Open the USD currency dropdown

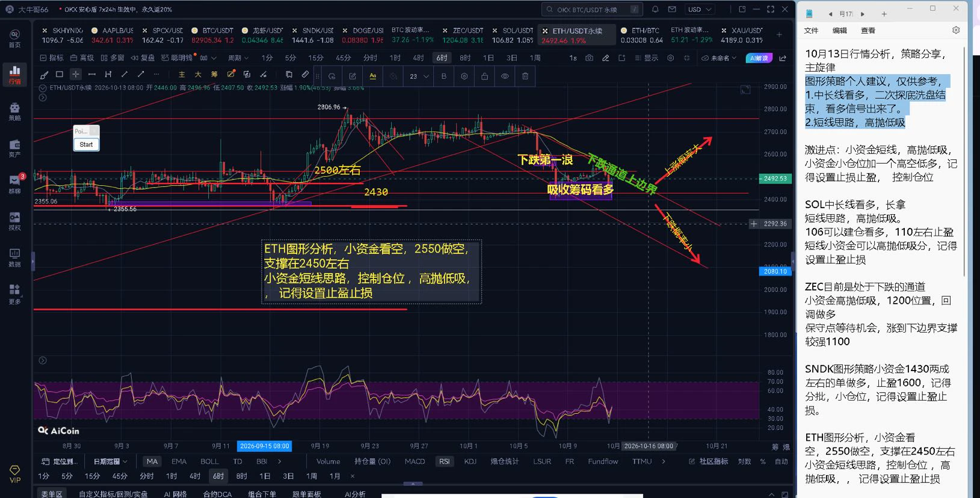pyautogui.click(x=700, y=10)
